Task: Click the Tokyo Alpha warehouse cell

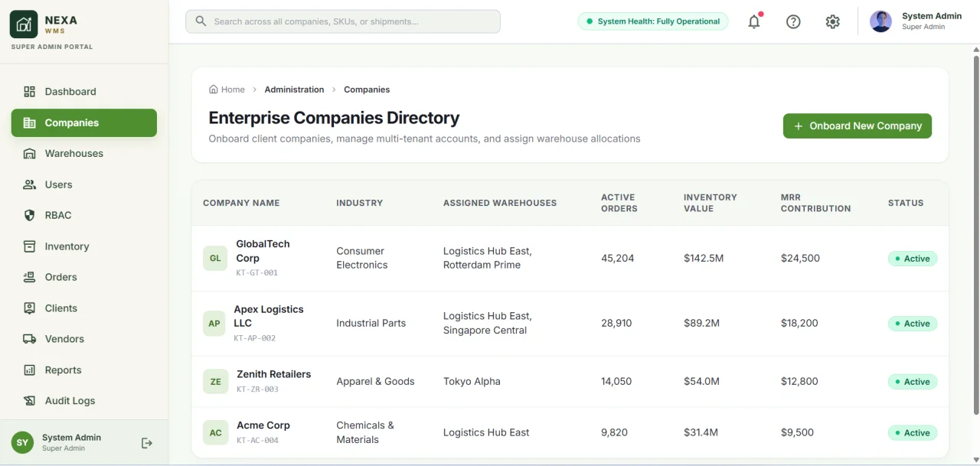Action: 472,382
